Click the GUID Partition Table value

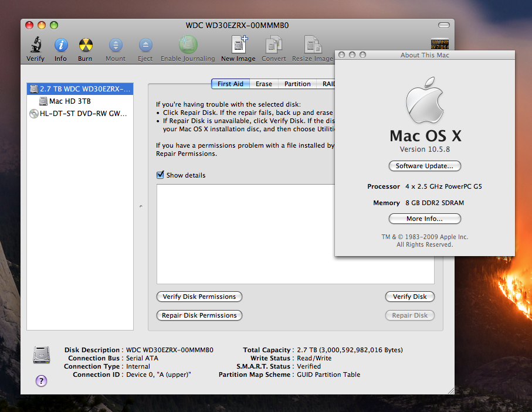pyautogui.click(x=328, y=374)
